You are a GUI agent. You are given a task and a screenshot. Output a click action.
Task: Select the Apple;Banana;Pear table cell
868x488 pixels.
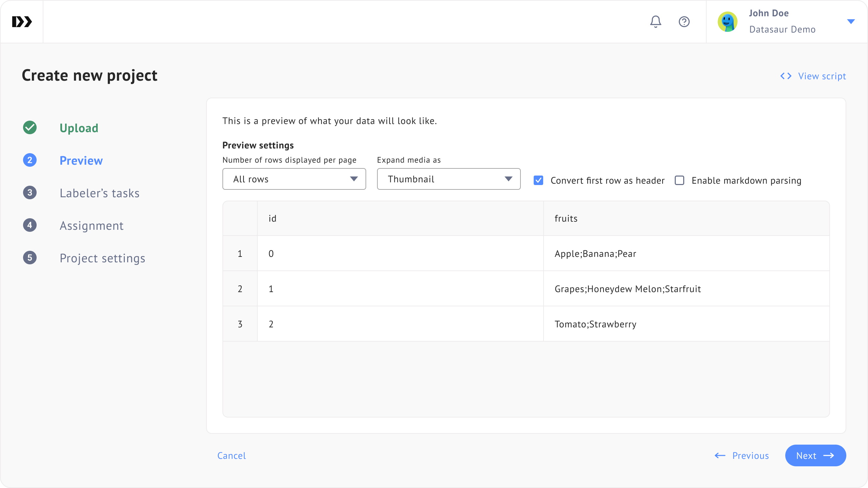click(595, 253)
